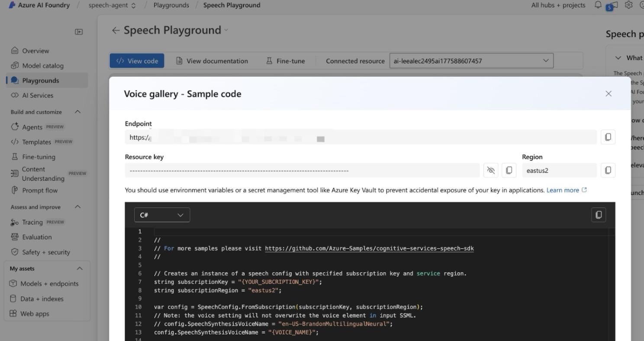The height and width of the screenshot is (341, 644).
Task: Open Tracing under Assess and improve
Action: click(x=32, y=222)
